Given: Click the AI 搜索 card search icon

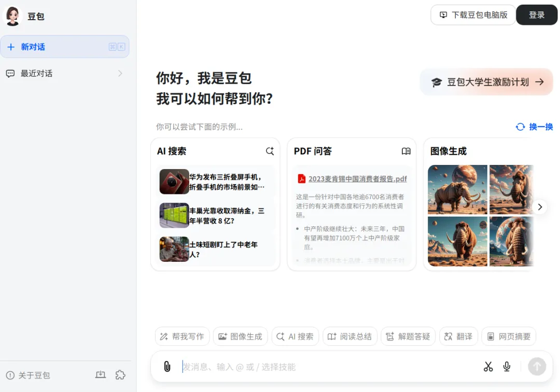Looking at the screenshot, I should click(270, 151).
